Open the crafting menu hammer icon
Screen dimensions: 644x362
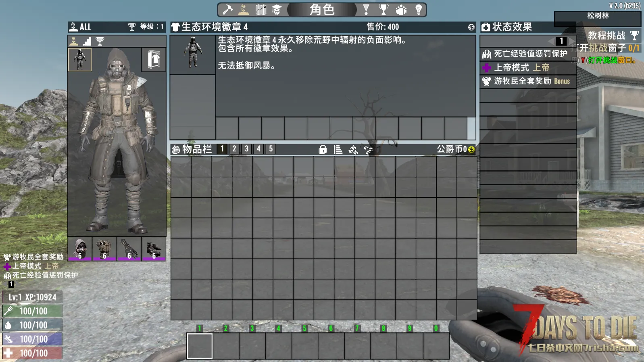[228, 10]
